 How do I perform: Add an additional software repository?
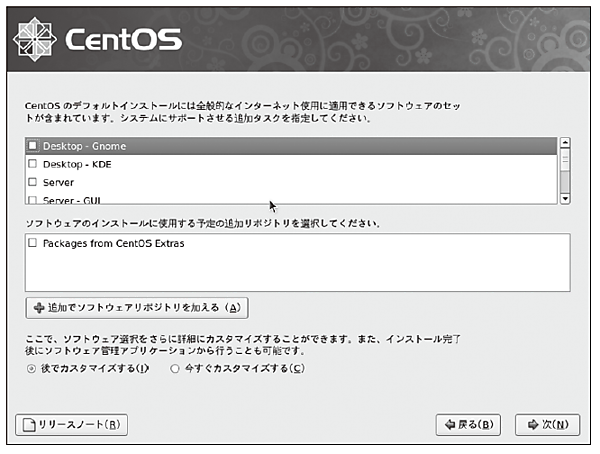pos(138,307)
